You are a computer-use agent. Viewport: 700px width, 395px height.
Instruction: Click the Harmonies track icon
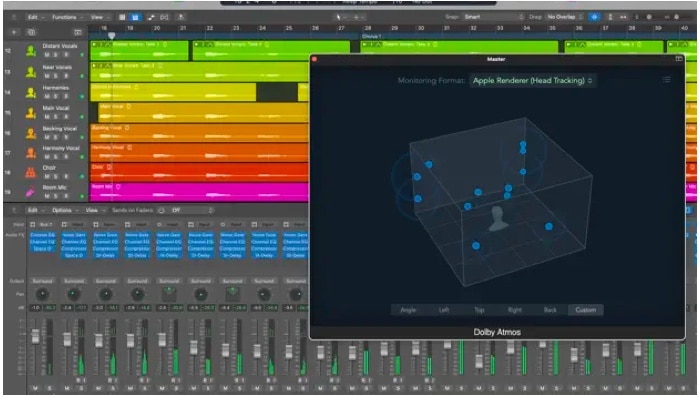[x=30, y=92]
